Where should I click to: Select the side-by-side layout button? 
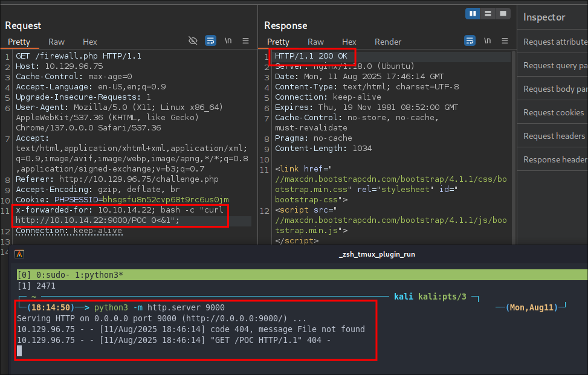point(473,14)
